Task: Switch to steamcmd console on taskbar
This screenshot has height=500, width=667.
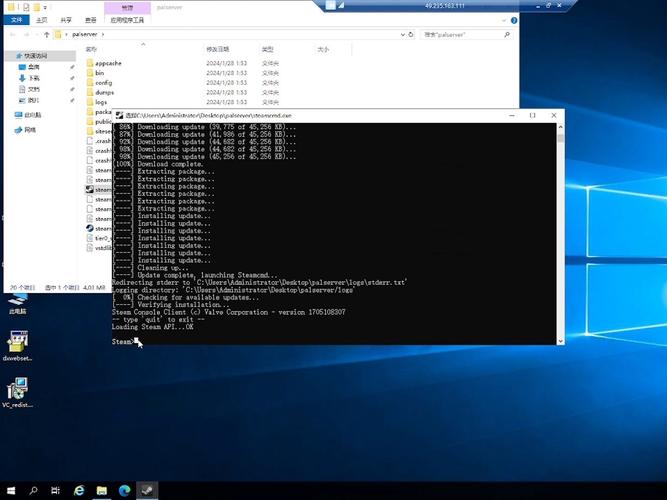Action: [x=147, y=491]
